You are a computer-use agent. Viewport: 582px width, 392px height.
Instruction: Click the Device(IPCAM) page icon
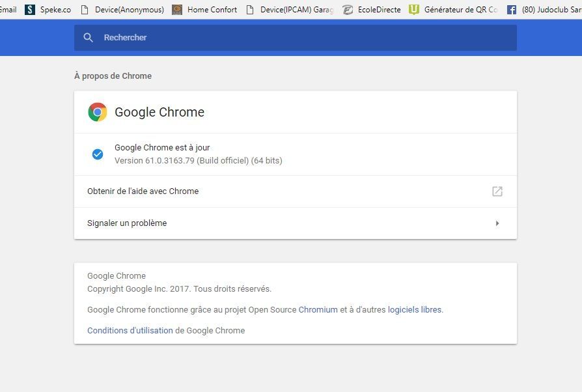pos(250,10)
